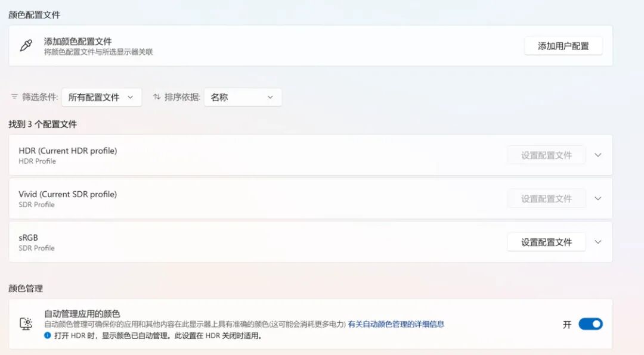
Task: Expand the HDR (Current HDR profile) row
Action: 598,155
